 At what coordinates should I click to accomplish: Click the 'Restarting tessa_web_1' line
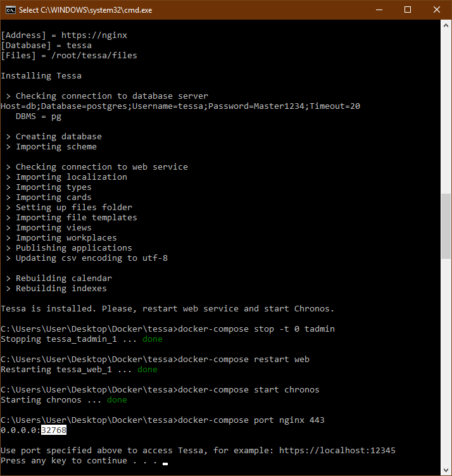point(79,370)
